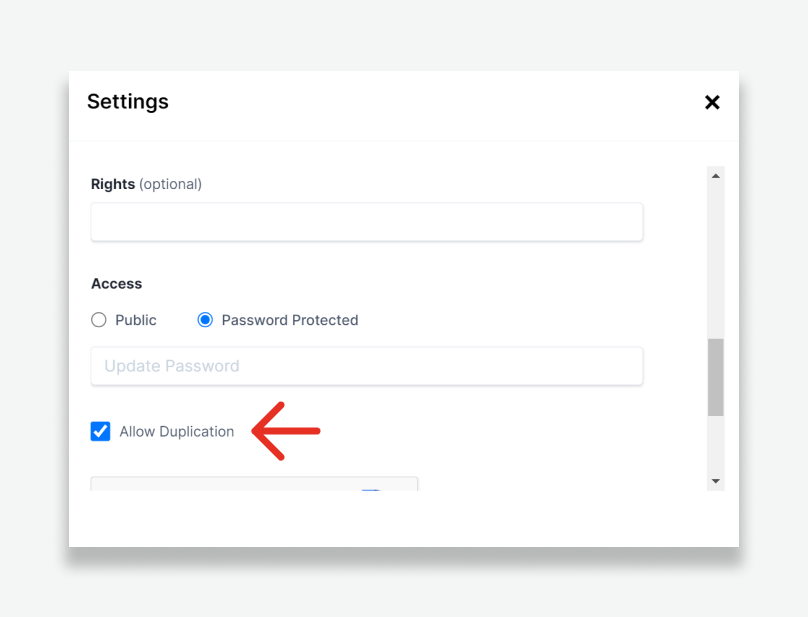Click the scrollbar down arrow
This screenshot has width=808, height=617.
pos(715,481)
